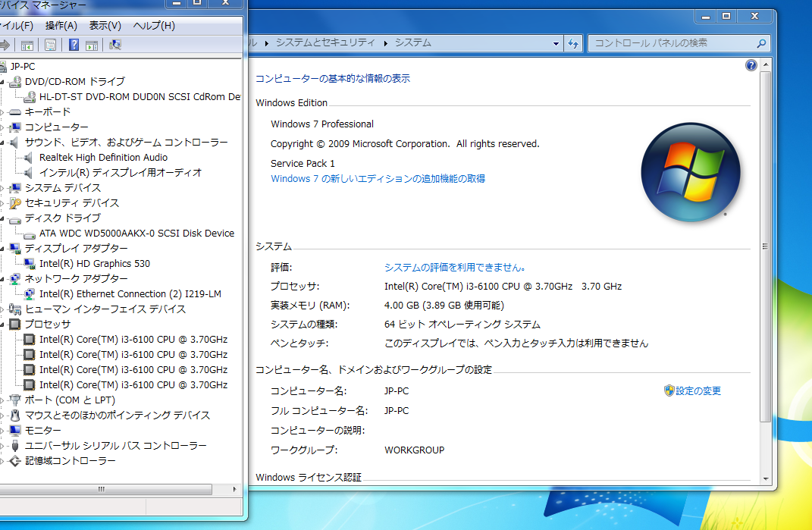Click the Device Manager scroll right arrow
The width and height of the screenshot is (812, 530).
click(x=234, y=489)
